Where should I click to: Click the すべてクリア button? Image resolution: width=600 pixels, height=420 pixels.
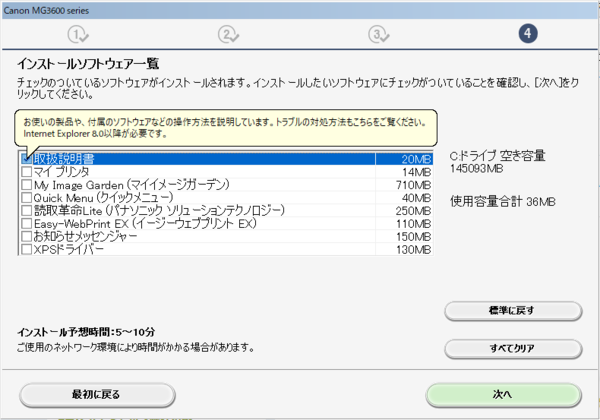click(x=513, y=348)
